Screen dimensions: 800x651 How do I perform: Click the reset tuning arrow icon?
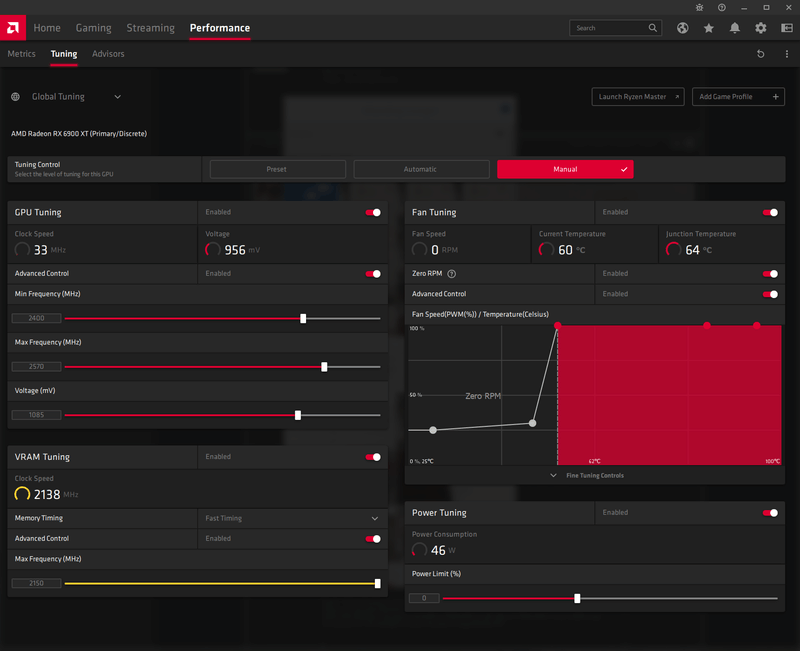pyautogui.click(x=761, y=54)
